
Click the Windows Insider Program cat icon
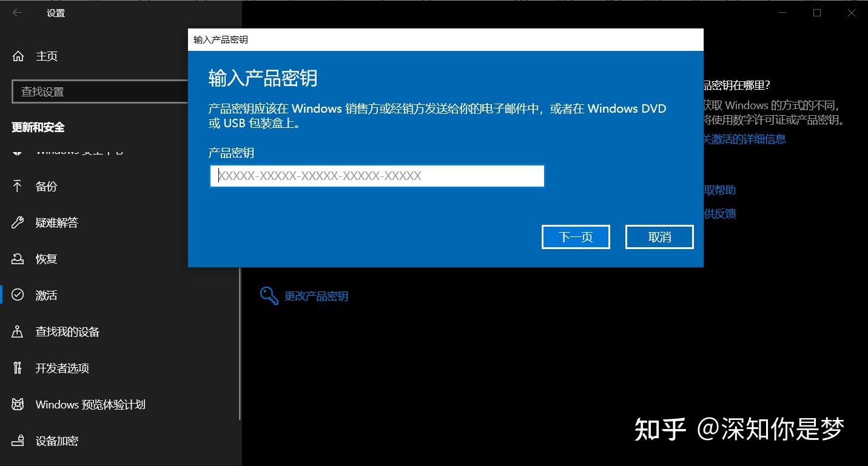click(x=18, y=404)
